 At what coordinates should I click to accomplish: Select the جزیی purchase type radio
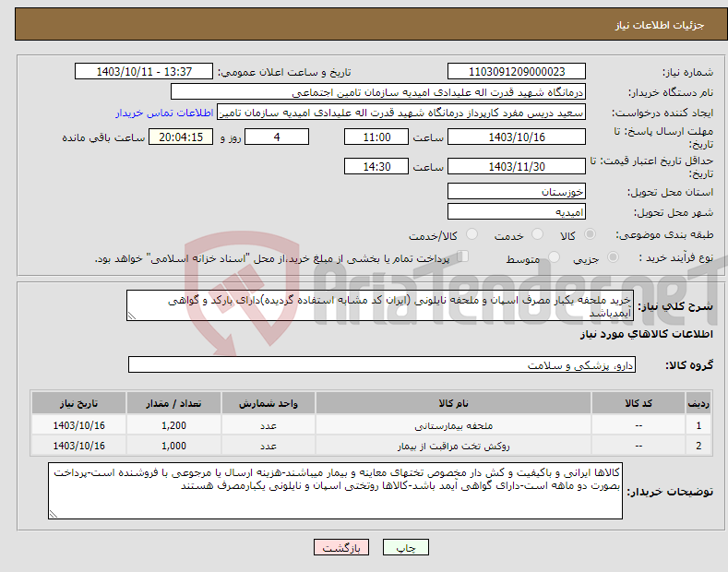[x=613, y=257]
